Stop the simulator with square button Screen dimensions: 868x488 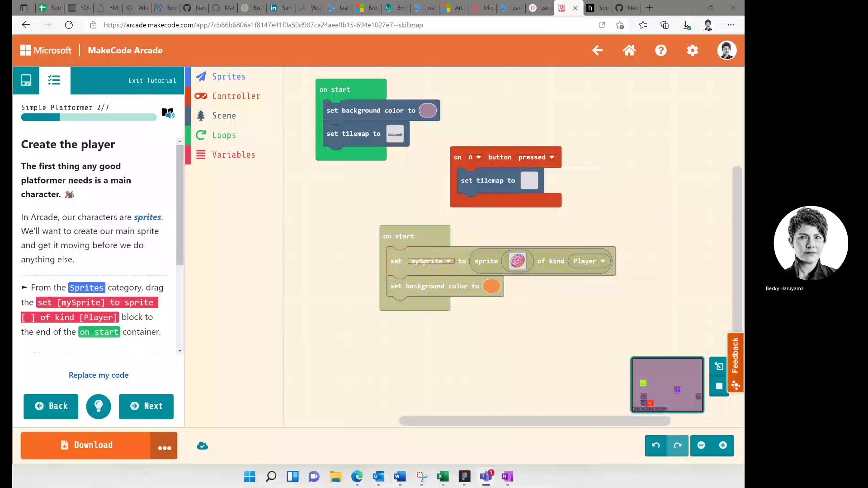point(719,386)
